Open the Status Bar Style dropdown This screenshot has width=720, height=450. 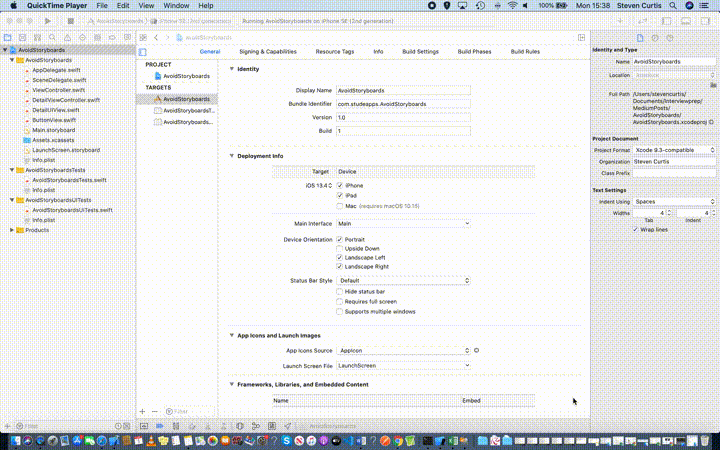click(x=403, y=281)
